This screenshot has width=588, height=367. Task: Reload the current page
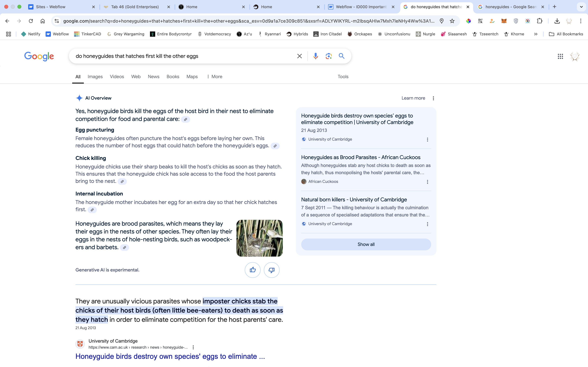click(31, 21)
